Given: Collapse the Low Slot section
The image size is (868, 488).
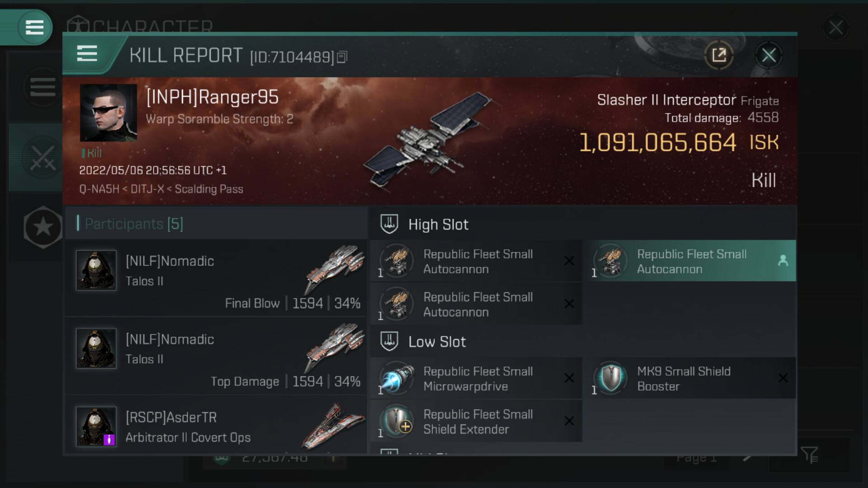Looking at the screenshot, I should pyautogui.click(x=389, y=342).
